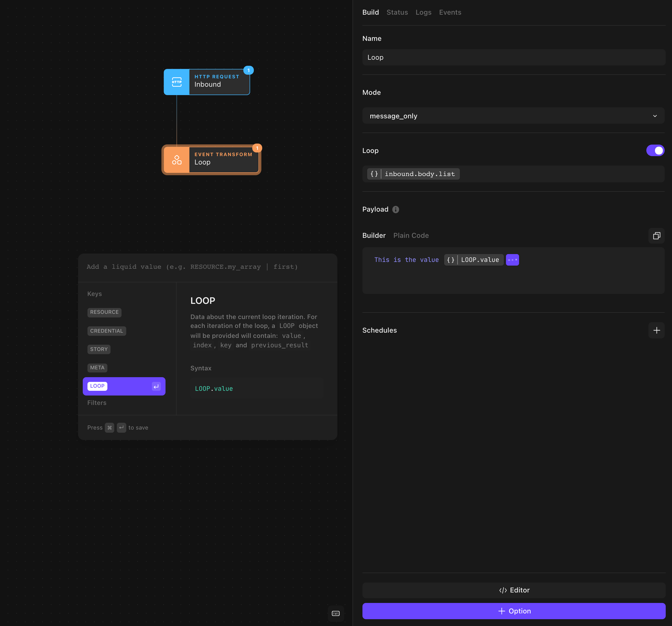Add a schedule with the plus icon
672x626 pixels.
pos(656,330)
